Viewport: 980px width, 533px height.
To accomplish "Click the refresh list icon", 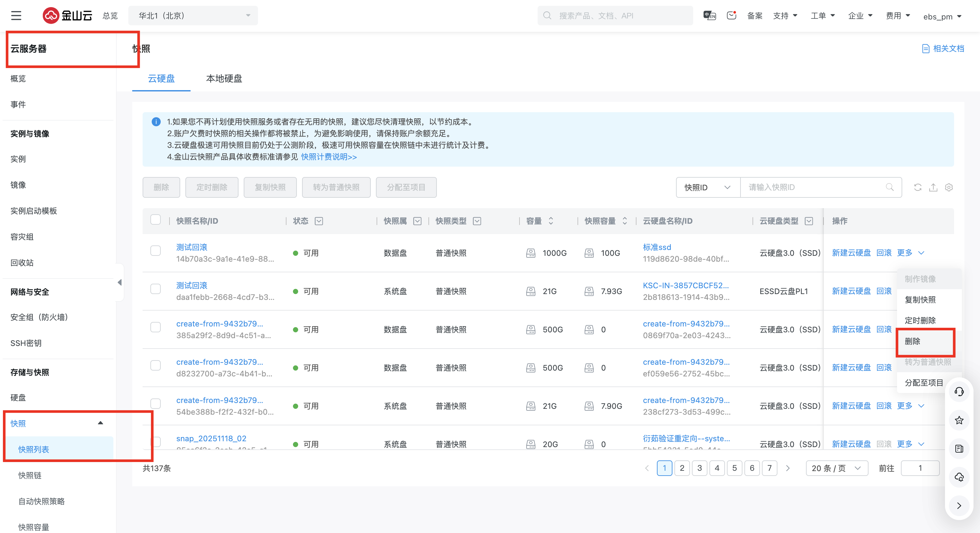I will [917, 187].
